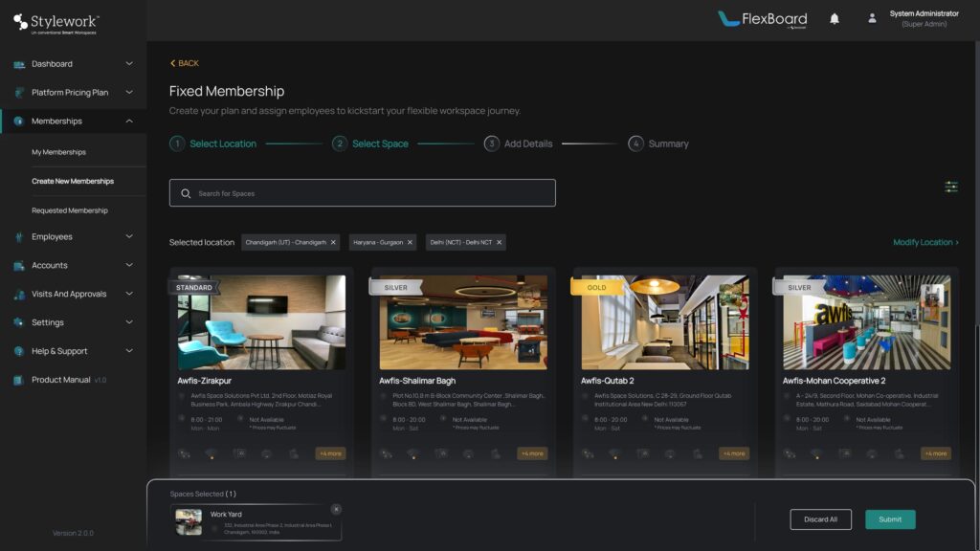Click Modify Location link
Image resolution: width=980 pixels, height=551 pixels.
coord(925,242)
